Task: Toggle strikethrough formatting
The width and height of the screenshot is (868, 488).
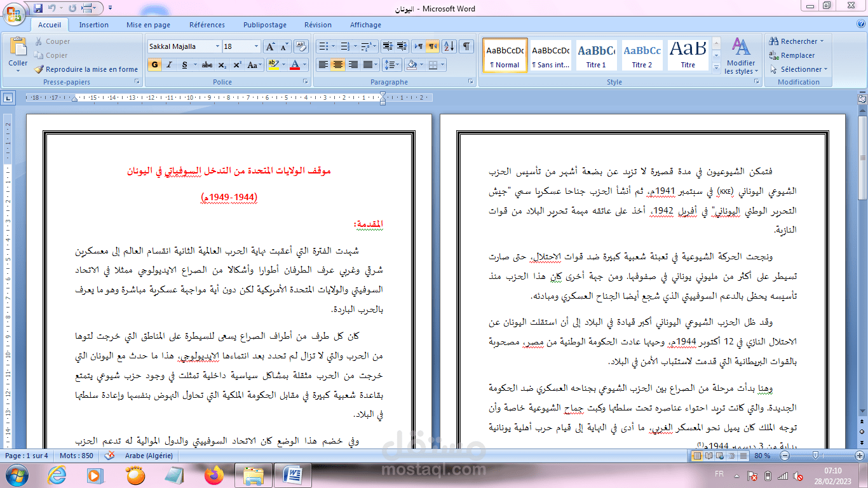Action: click(x=207, y=65)
